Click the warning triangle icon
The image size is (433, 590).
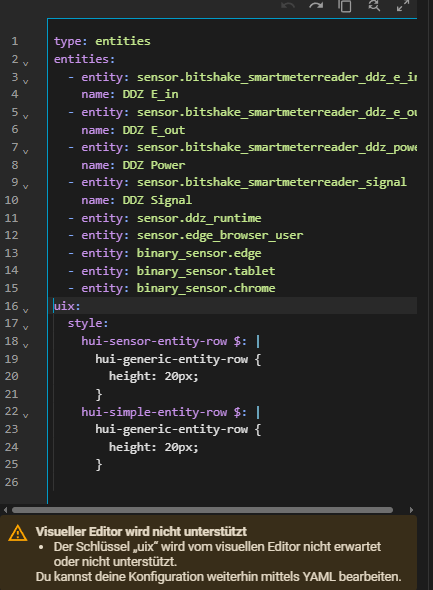[x=18, y=534]
